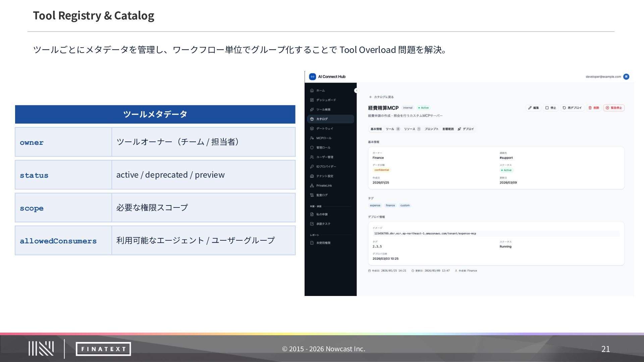Open the デプロイ tab with rocket icon
Viewport: 644px width, 362px height.
click(x=466, y=129)
